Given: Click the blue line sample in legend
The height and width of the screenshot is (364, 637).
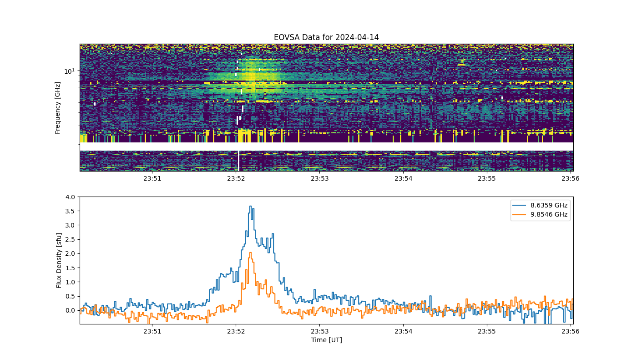Looking at the screenshot, I should [x=521, y=206].
